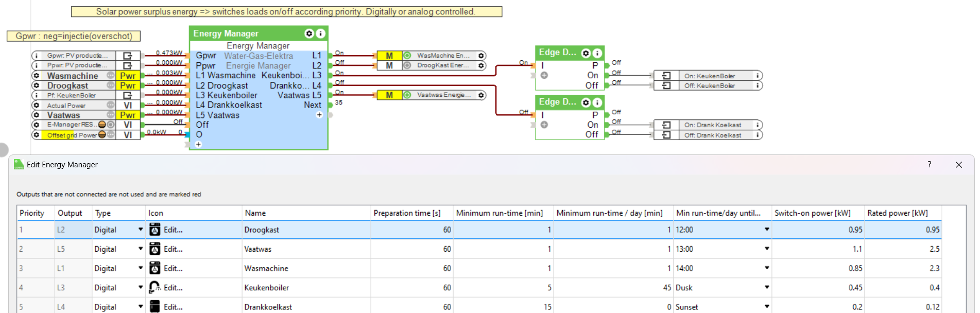Click gear icon on Vaatwas Energie memory flag
The image size is (980, 313).
coord(481,95)
